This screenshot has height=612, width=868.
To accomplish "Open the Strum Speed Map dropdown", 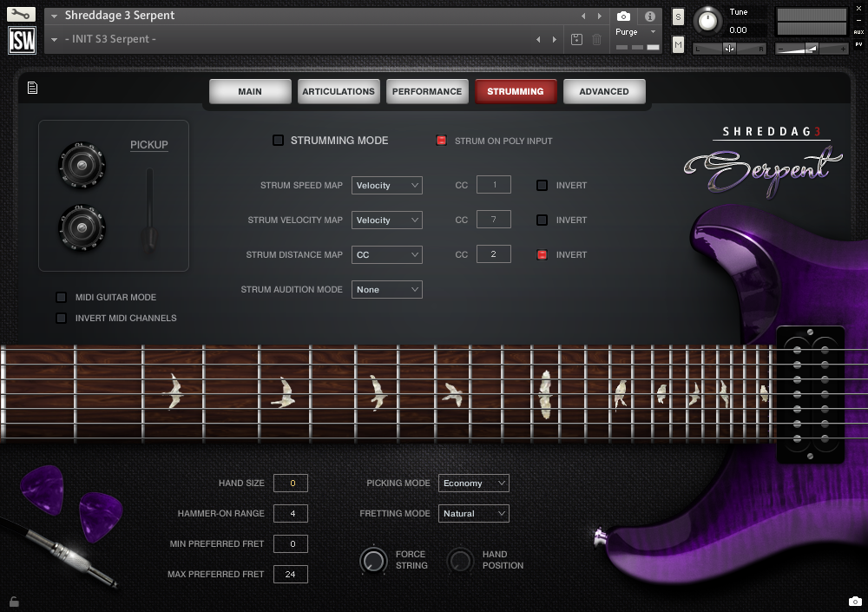I will 386,185.
